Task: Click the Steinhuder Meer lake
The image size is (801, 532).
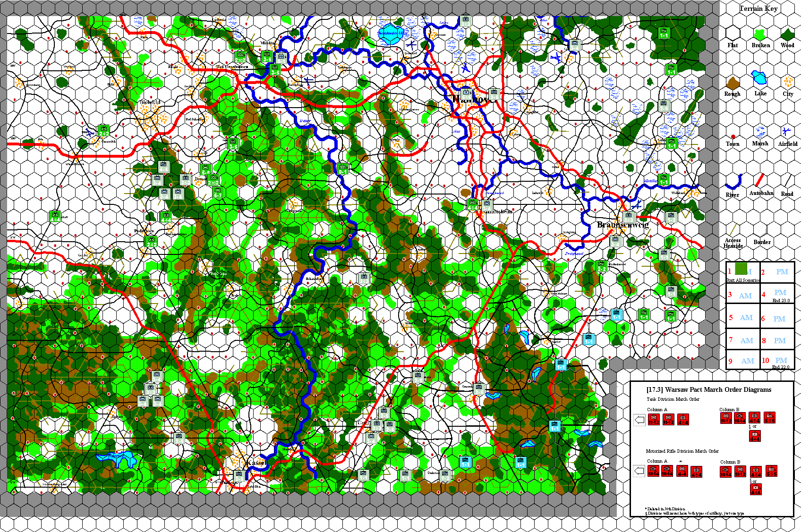Action: click(x=391, y=34)
